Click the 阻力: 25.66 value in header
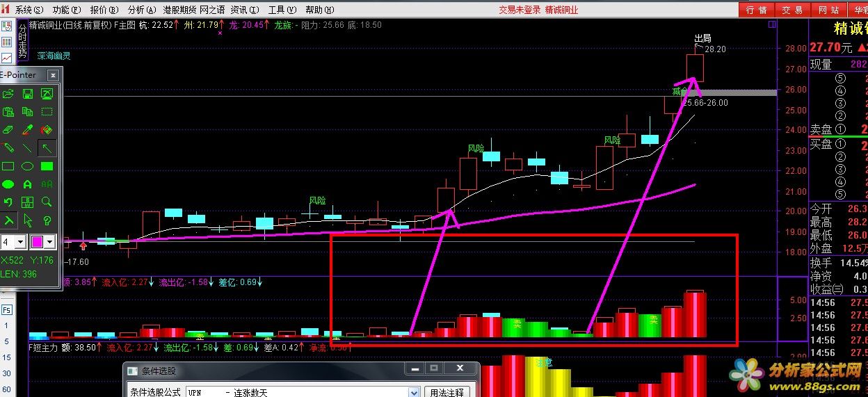Image resolution: width=868 pixels, height=397 pixels. click(323, 24)
